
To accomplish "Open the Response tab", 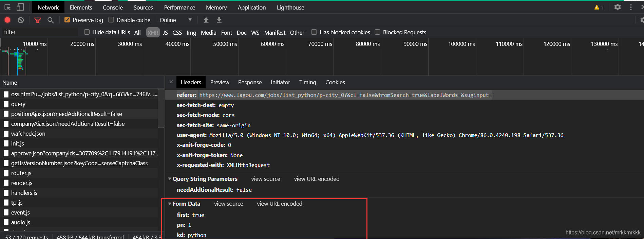I will click(250, 82).
